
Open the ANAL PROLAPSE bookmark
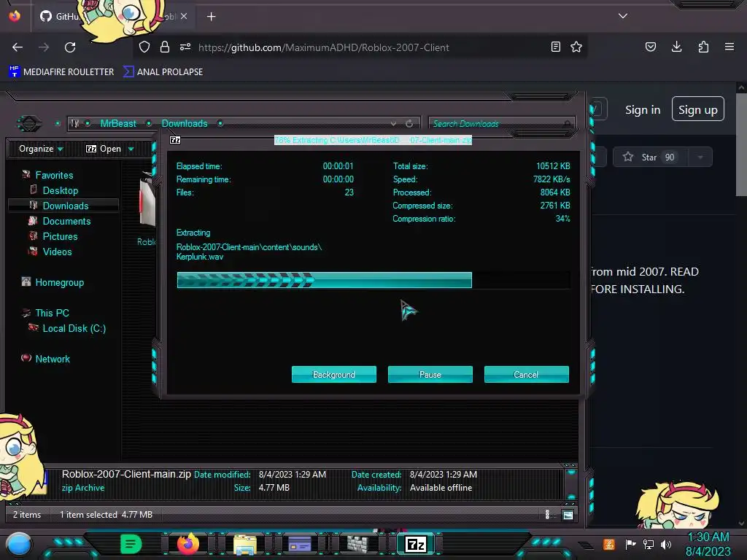click(x=163, y=72)
